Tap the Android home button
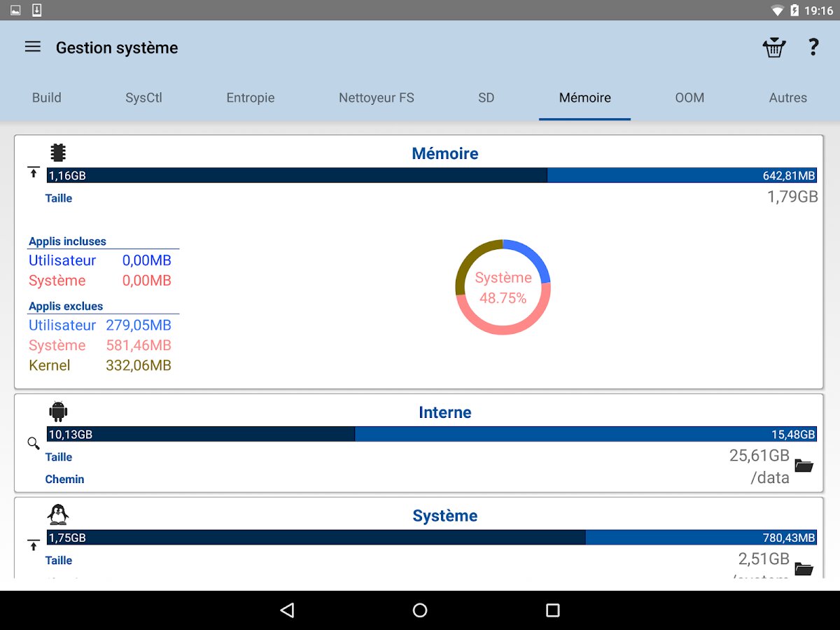 pyautogui.click(x=420, y=610)
